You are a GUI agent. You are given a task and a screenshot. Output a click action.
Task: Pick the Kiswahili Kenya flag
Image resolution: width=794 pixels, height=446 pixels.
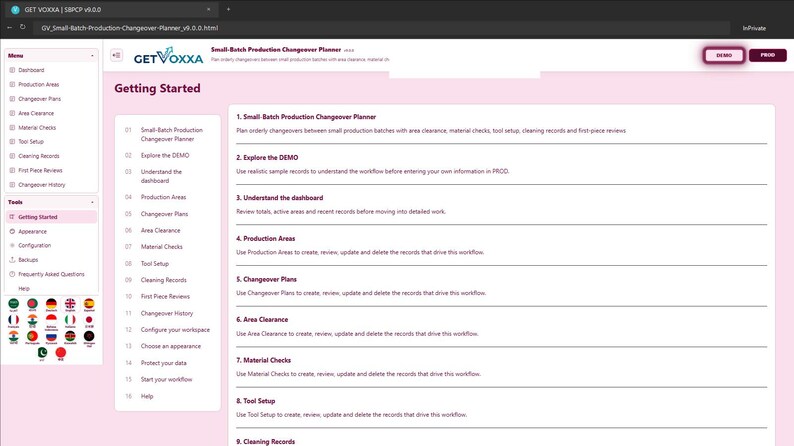point(70,337)
